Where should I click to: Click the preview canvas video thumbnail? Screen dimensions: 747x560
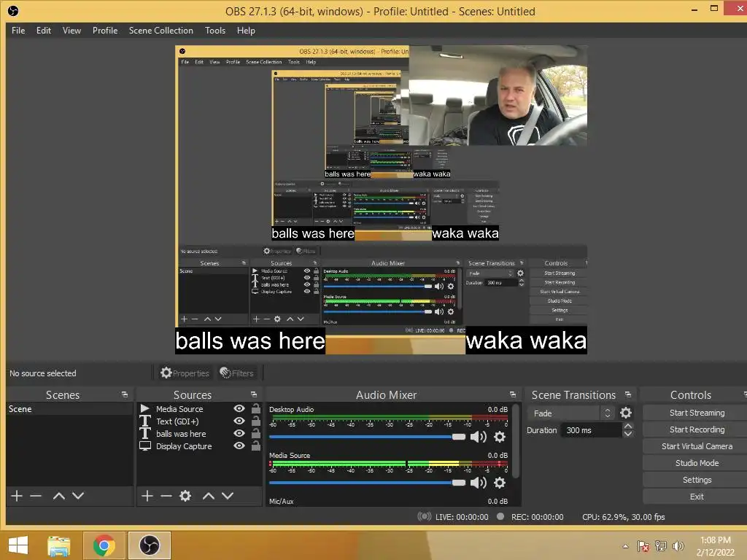click(x=498, y=96)
